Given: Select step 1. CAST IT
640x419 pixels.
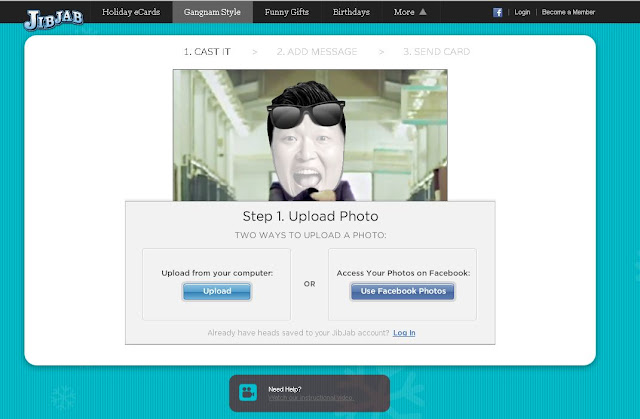Looking at the screenshot, I should pos(207,52).
